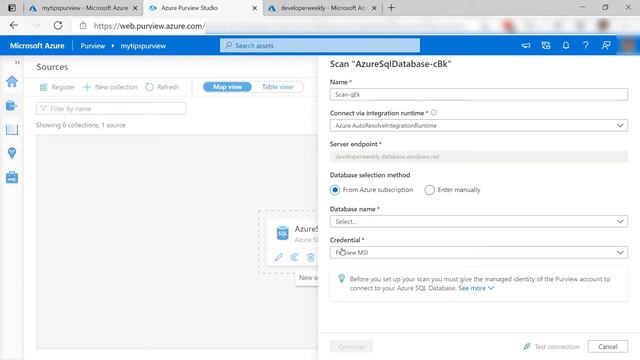Click the Continue button
640x360 pixels.
[x=351, y=347]
